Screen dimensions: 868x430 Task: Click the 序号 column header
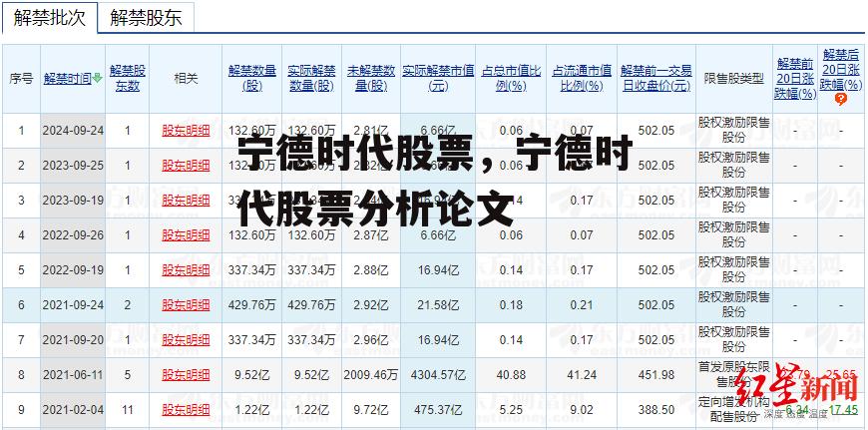21,79
